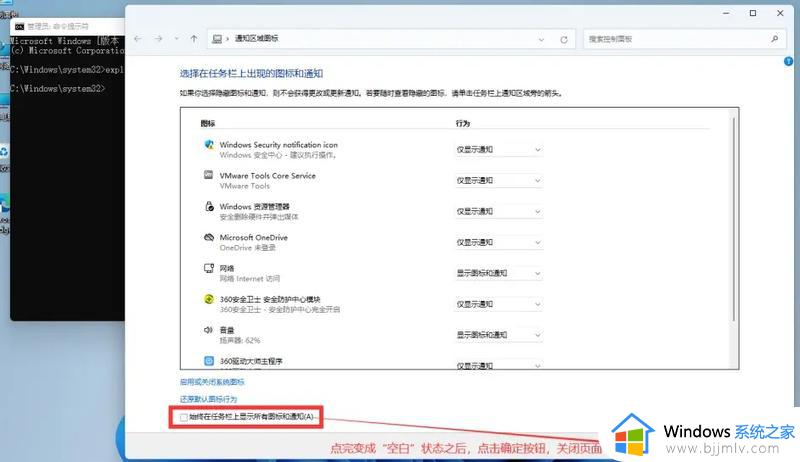
Task: Open the blue help icon
Action: click(789, 62)
